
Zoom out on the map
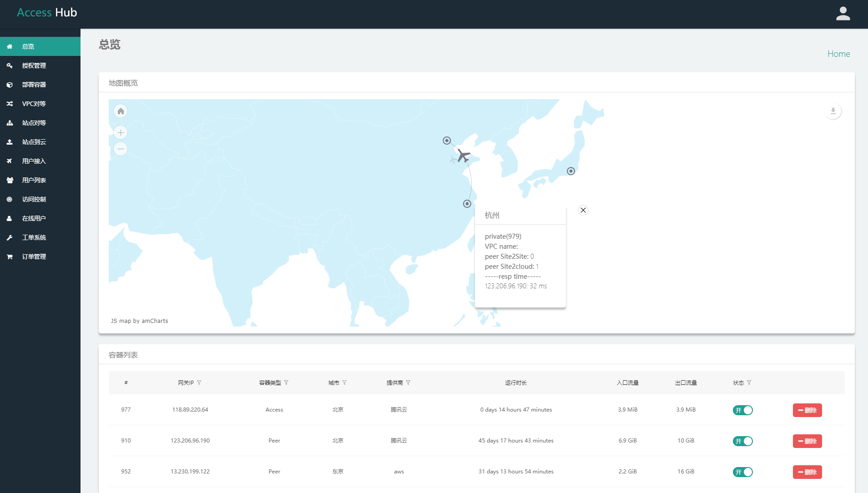(x=121, y=149)
